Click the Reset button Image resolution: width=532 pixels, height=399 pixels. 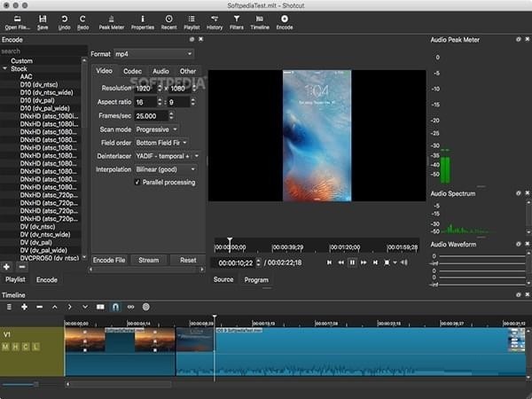tap(188, 260)
